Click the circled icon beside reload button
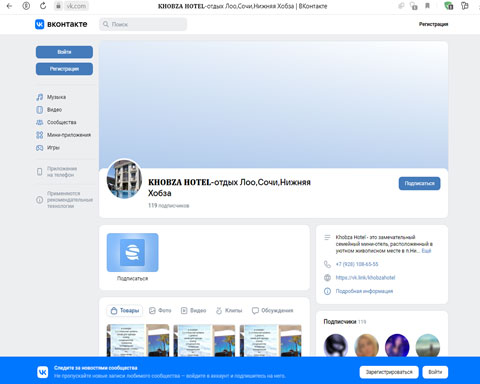The height and width of the screenshot is (384, 480). click(26, 6)
